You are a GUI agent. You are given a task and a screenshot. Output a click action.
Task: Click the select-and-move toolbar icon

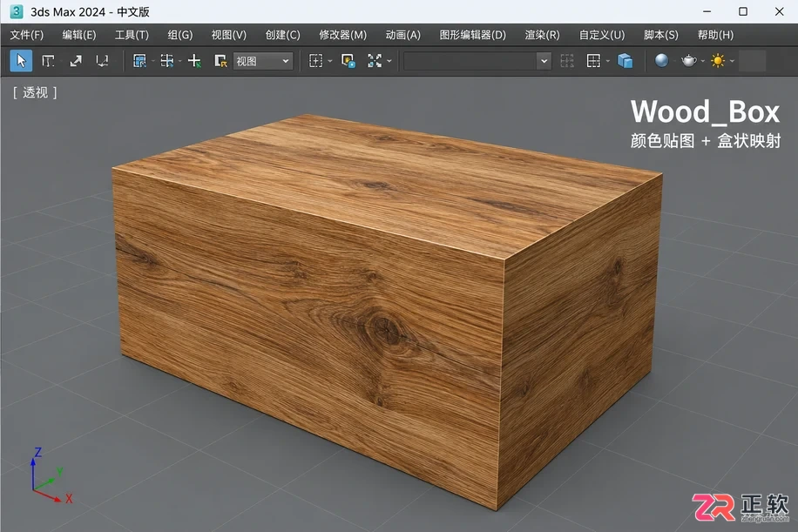48,61
